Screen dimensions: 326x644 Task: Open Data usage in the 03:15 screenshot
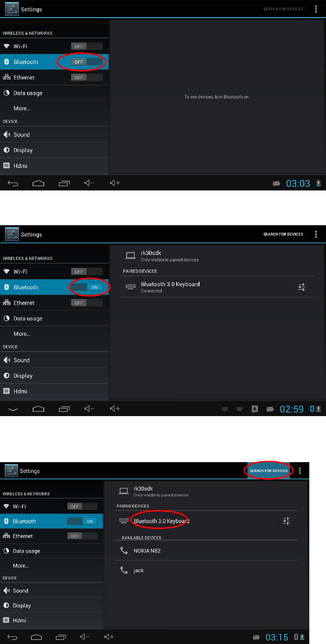(x=51, y=551)
